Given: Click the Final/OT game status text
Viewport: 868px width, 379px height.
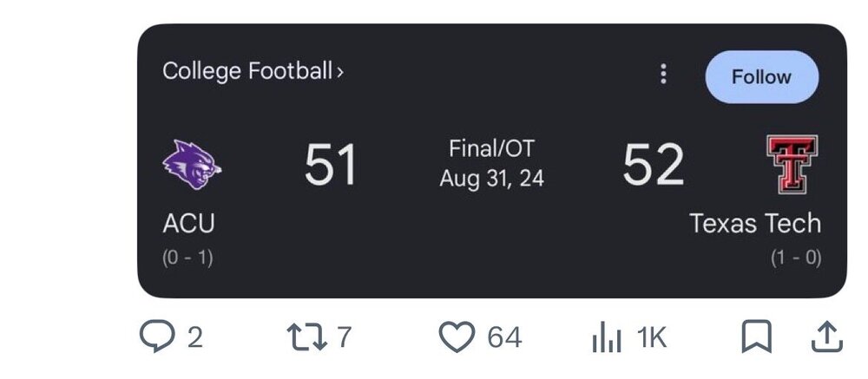Looking at the screenshot, I should click(491, 148).
